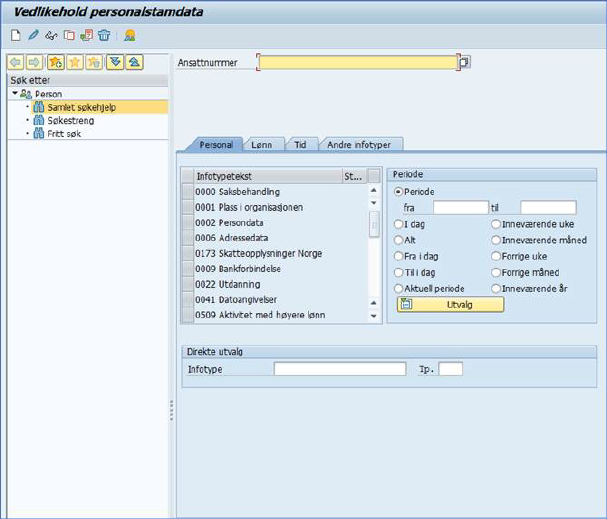This screenshot has width=607, height=519.
Task: Collapse the Person tree node
Action: click(x=15, y=93)
